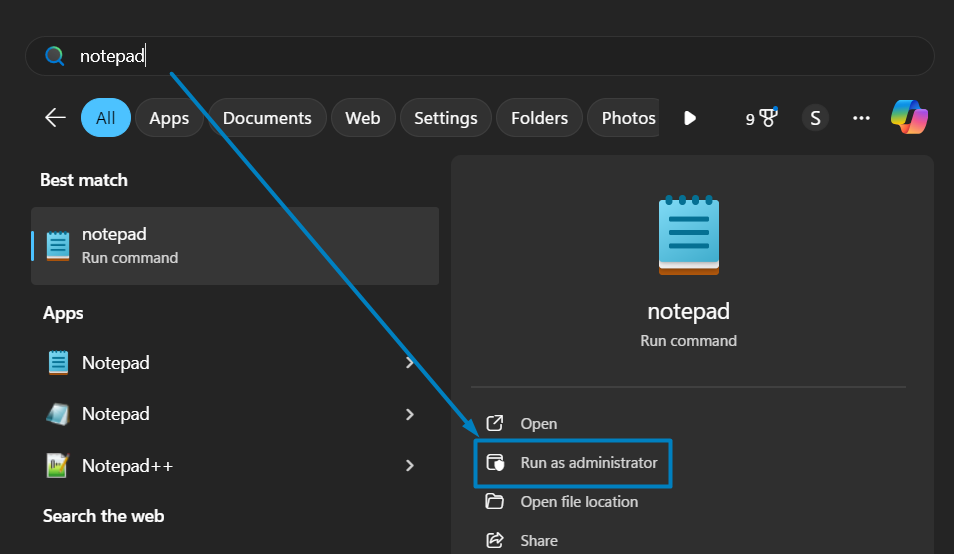Open the S account avatar
The image size is (954, 554).
pyautogui.click(x=815, y=117)
